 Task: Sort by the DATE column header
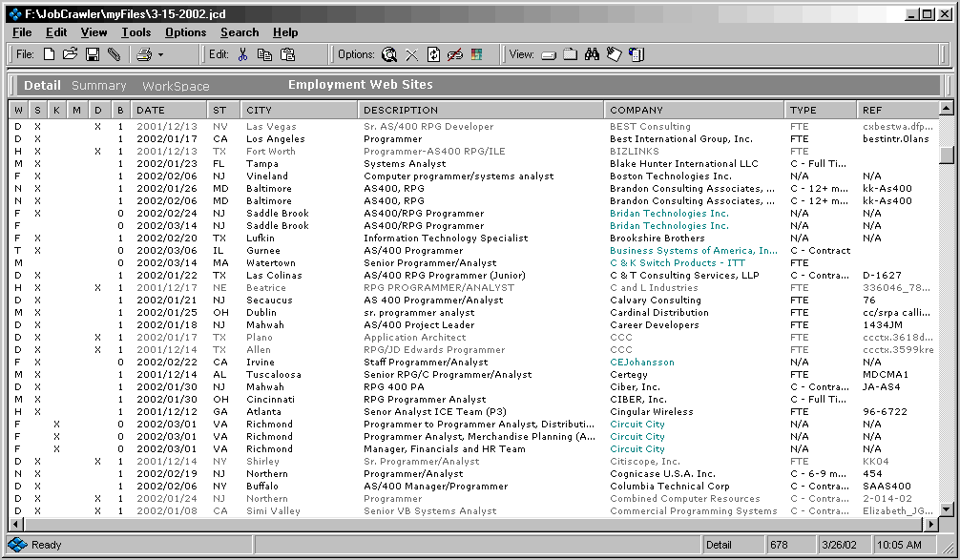click(x=170, y=110)
